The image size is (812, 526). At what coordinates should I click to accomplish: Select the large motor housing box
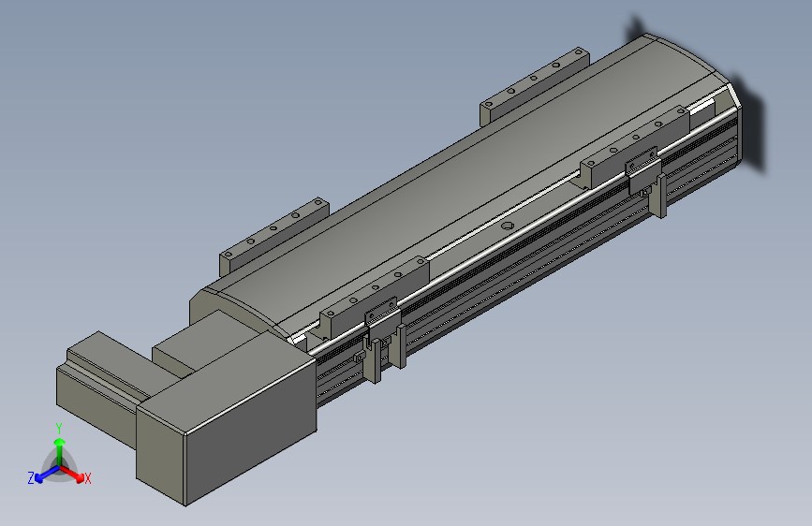pyautogui.click(x=227, y=417)
